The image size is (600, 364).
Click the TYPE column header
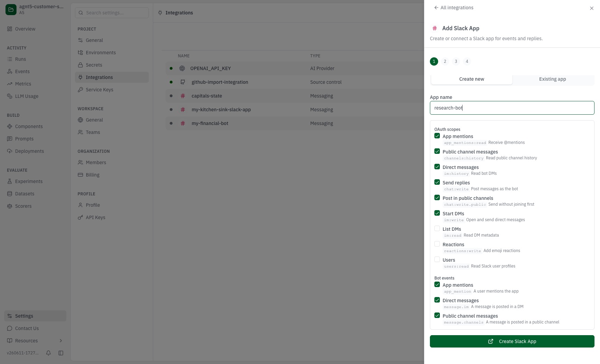pyautogui.click(x=315, y=56)
